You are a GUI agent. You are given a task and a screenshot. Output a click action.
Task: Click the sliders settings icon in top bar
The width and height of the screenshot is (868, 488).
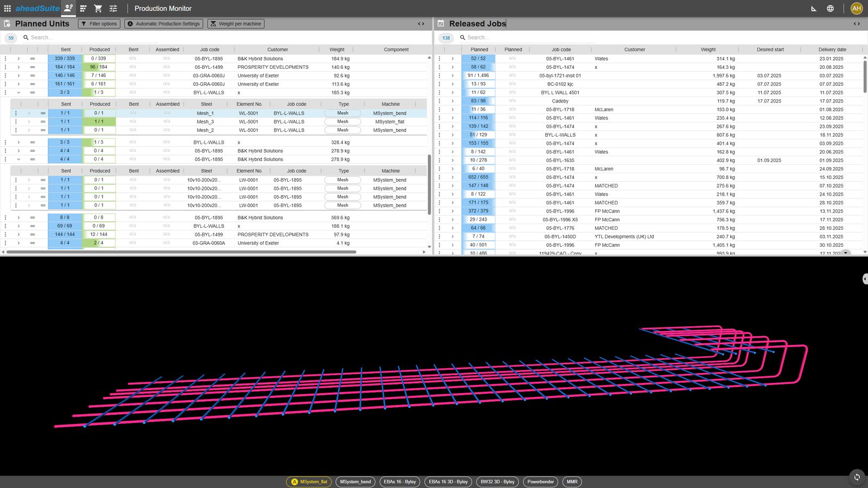(113, 8)
